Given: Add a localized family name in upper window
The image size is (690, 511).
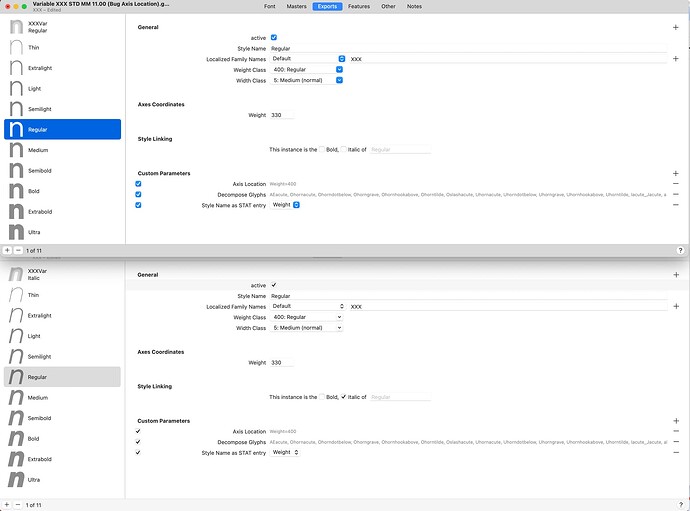Looking at the screenshot, I should tap(676, 59).
